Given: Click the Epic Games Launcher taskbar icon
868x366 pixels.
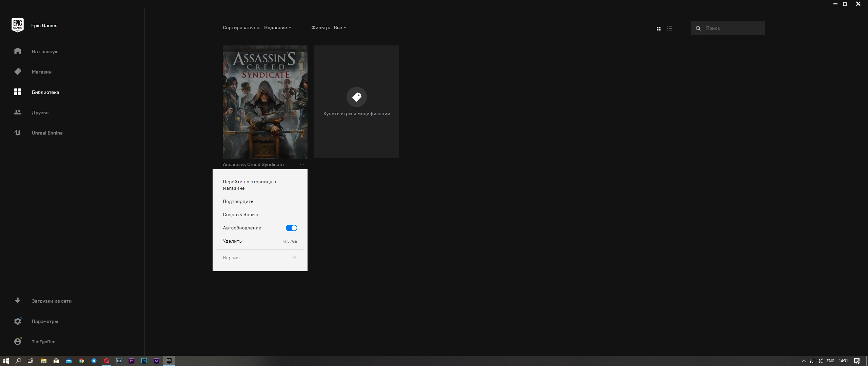Looking at the screenshot, I should click(x=169, y=361).
